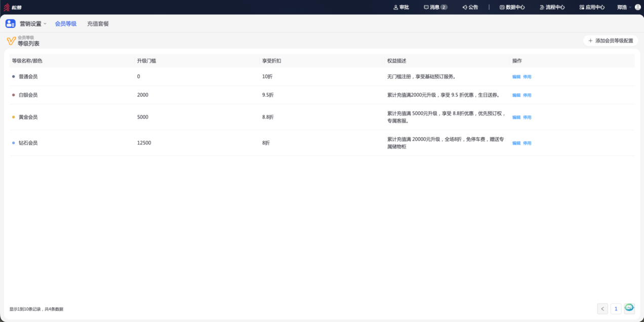Click 停用 for 黄金会员 row
644x322 pixels.
click(527, 117)
